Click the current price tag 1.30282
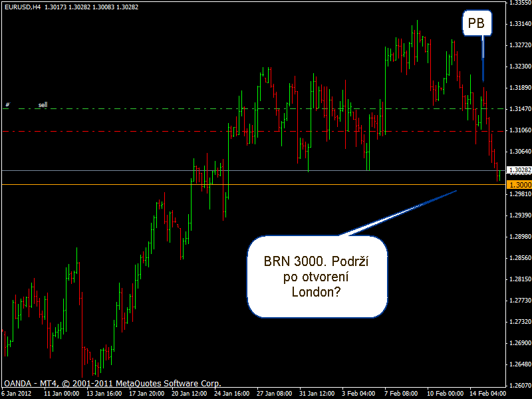The width and height of the screenshot is (532, 399). pos(519,170)
